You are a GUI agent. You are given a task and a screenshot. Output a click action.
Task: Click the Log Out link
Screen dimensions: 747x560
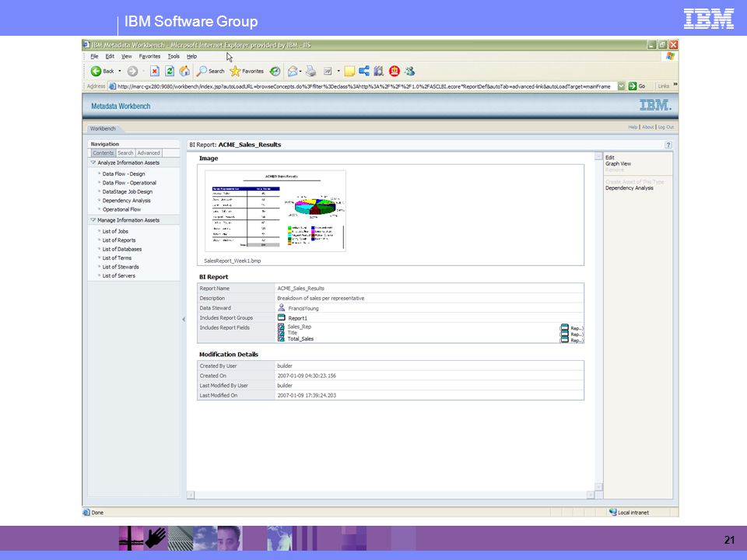pos(666,127)
